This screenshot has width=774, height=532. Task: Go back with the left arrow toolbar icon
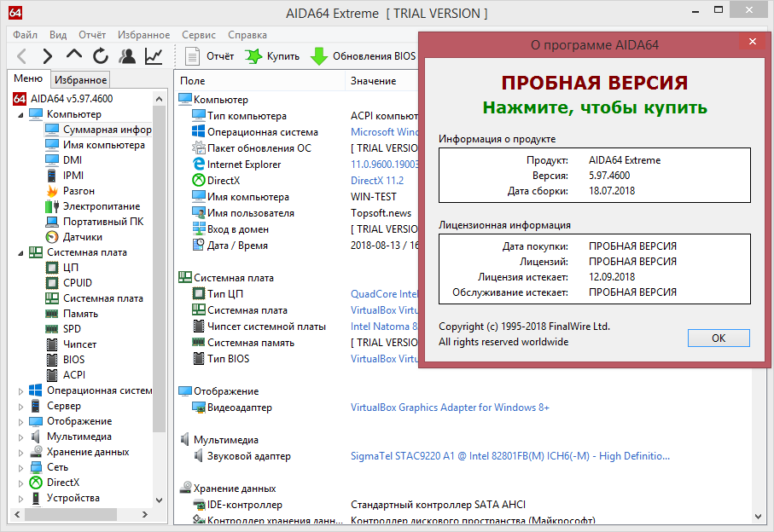click(x=21, y=56)
